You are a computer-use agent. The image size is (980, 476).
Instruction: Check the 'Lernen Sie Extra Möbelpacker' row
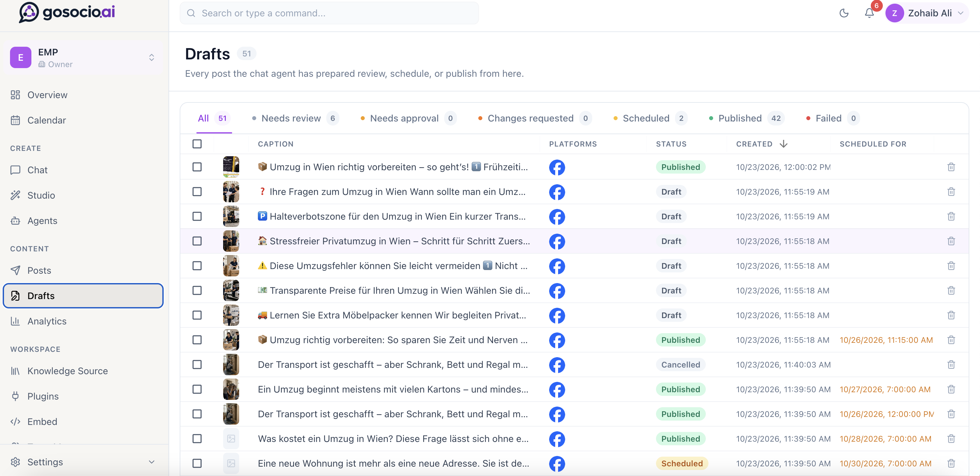pyautogui.click(x=197, y=315)
